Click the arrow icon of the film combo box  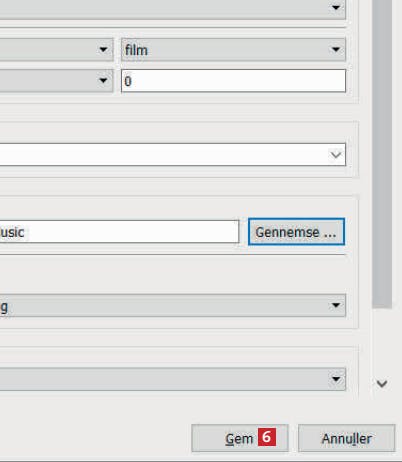pyautogui.click(x=336, y=50)
